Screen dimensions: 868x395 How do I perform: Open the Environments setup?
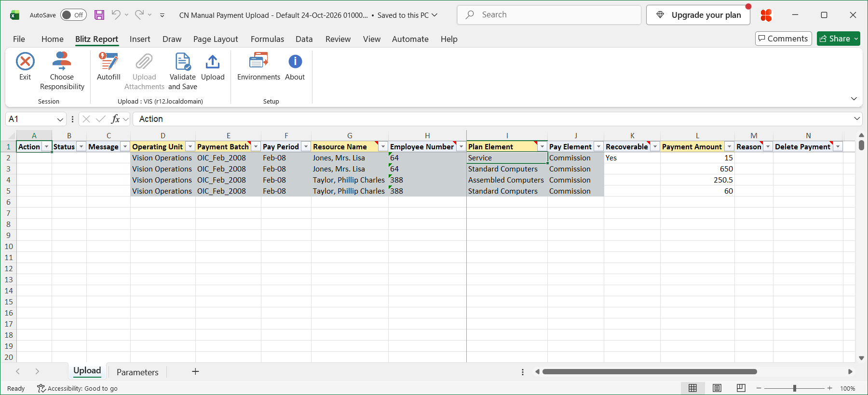(x=258, y=66)
